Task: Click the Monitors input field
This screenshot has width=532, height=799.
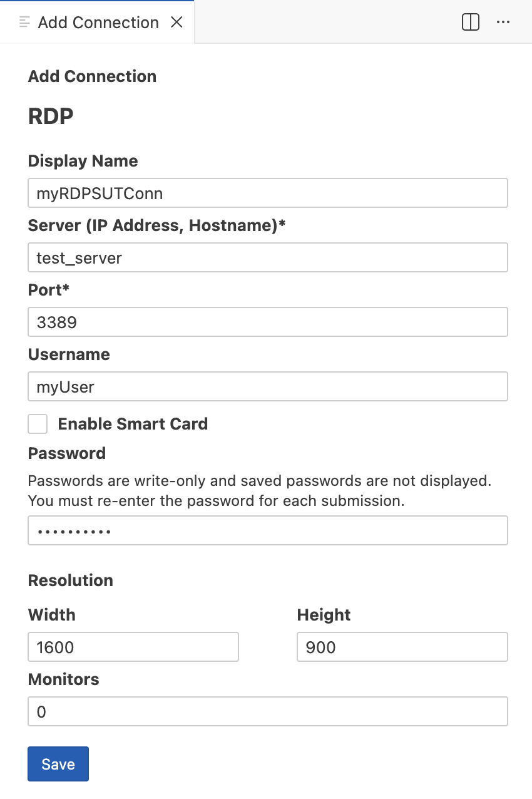Action: pos(268,711)
